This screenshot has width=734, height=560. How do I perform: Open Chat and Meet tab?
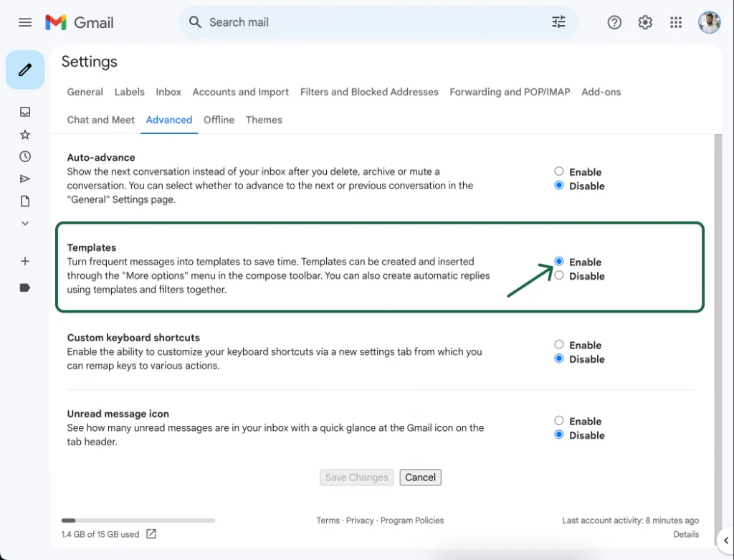click(100, 120)
